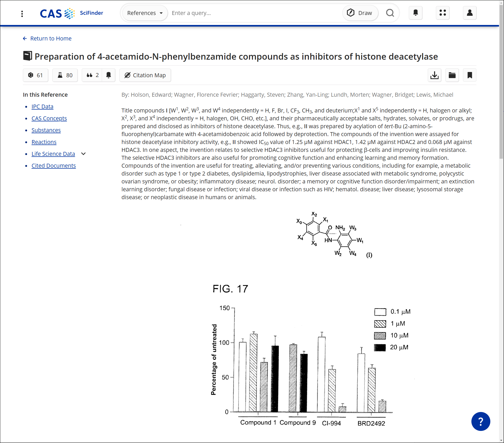Toggle citation alert bell
This screenshot has height=443, width=504.
[x=109, y=75]
